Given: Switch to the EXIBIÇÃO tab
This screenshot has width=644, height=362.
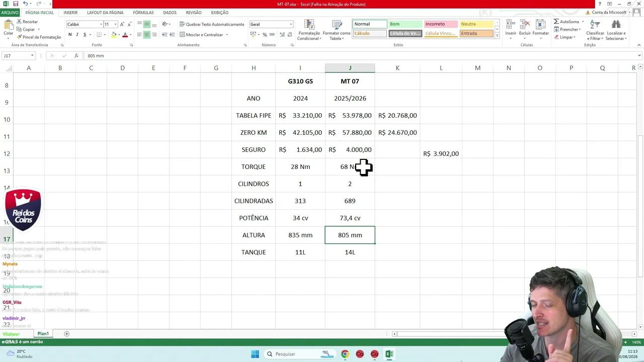Looking at the screenshot, I should [219, 13].
